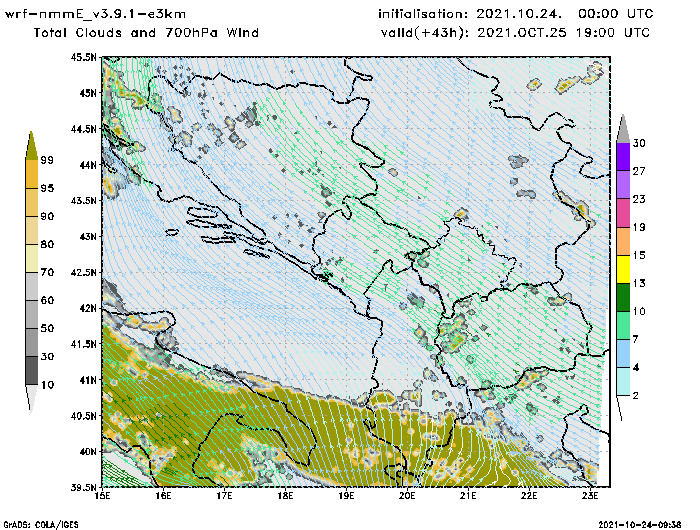This screenshot has height=530, width=700.
Task: Select the light gray 60–70 cloud legend band
Action: (32, 286)
